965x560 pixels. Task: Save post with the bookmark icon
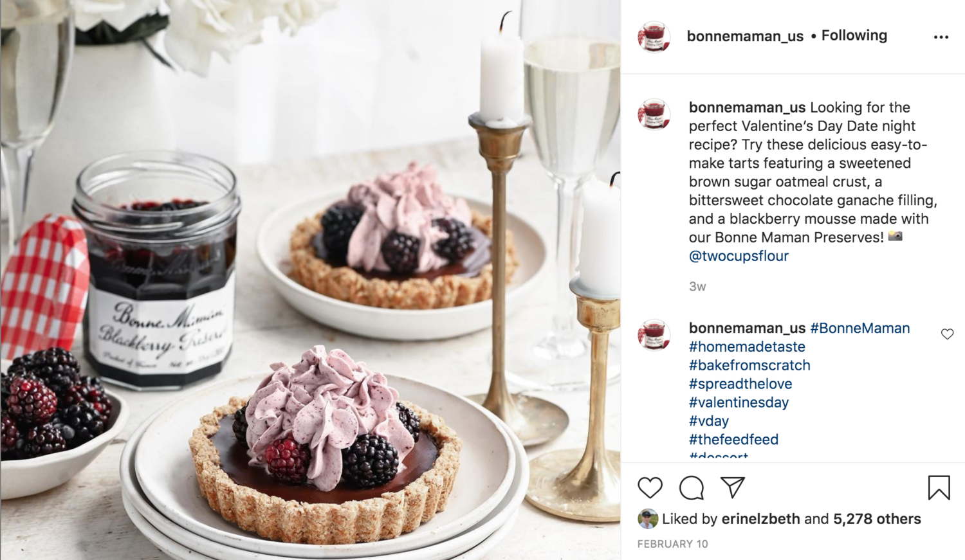click(x=939, y=487)
